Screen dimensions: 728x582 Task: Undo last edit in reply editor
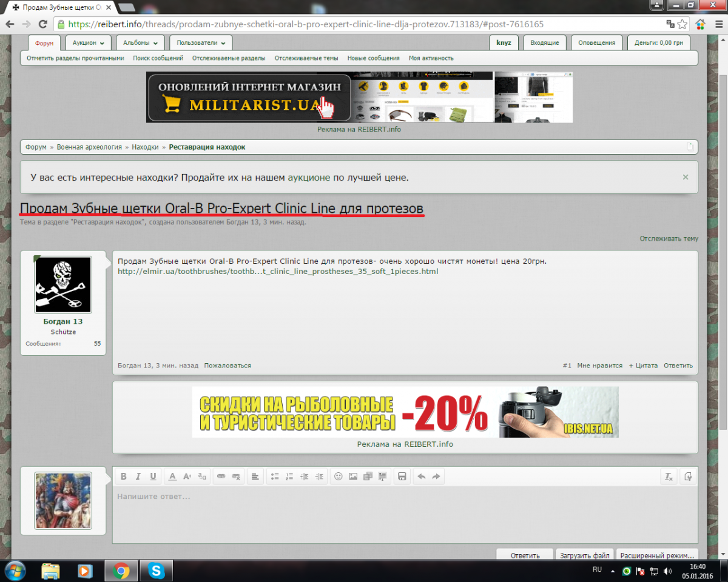coord(421,477)
